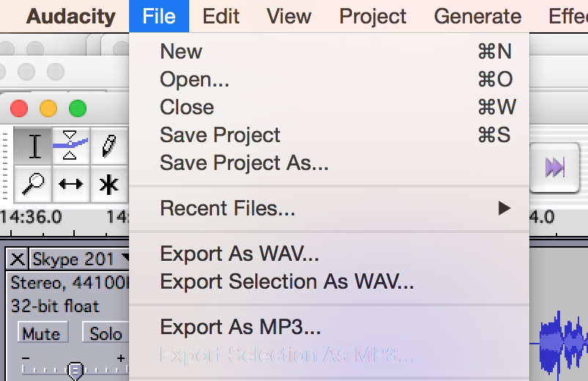Select the Selection (I-beam) tool
588x381 pixels.
(x=34, y=147)
